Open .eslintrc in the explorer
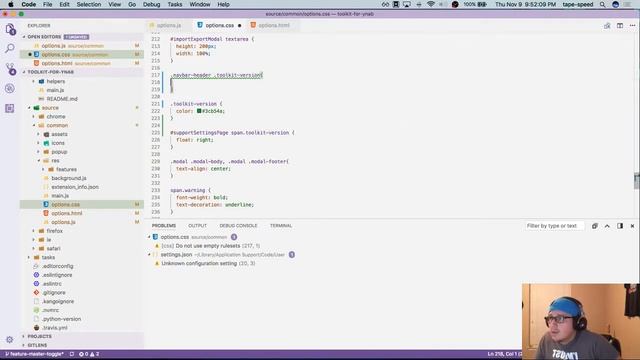This screenshot has width=640, height=360. pos(52,284)
